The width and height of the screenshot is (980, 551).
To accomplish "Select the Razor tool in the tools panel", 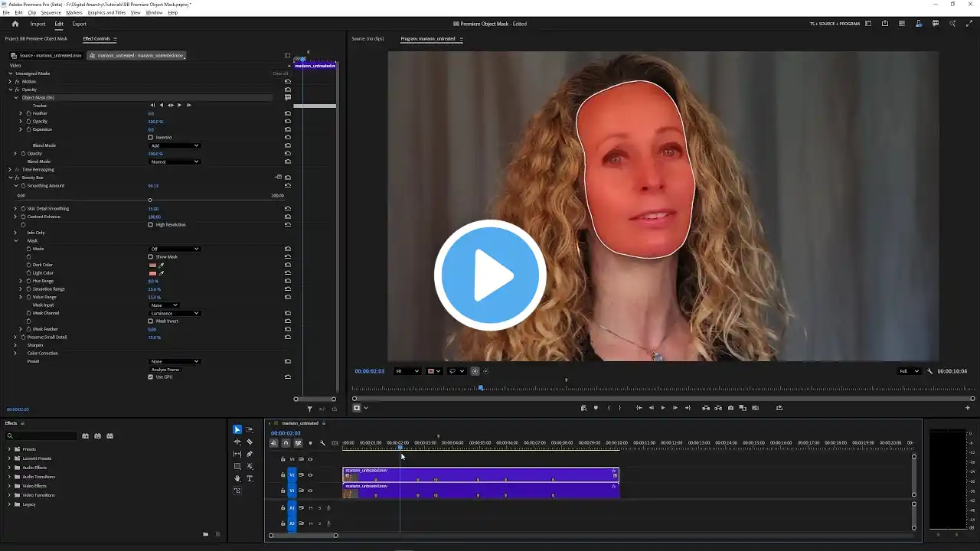I will [250, 442].
